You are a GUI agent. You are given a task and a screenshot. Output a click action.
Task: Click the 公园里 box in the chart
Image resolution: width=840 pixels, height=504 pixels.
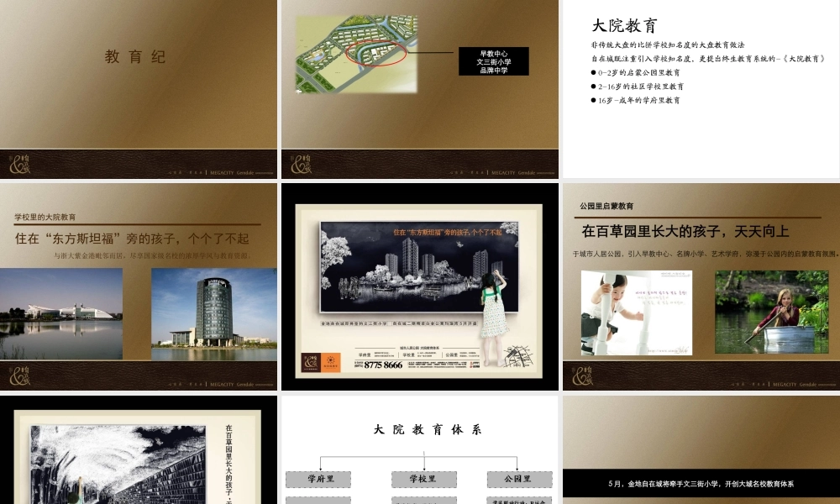tap(519, 480)
